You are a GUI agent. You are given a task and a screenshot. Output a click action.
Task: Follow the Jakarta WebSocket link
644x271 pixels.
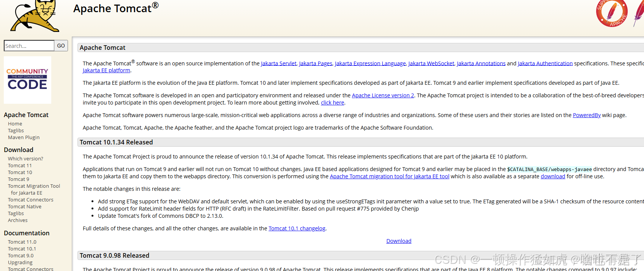click(431, 63)
